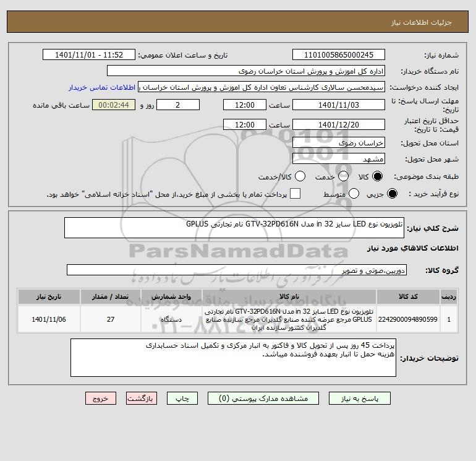The image size is (476, 461).
Task: Click the general need description text box
Action: point(234,228)
